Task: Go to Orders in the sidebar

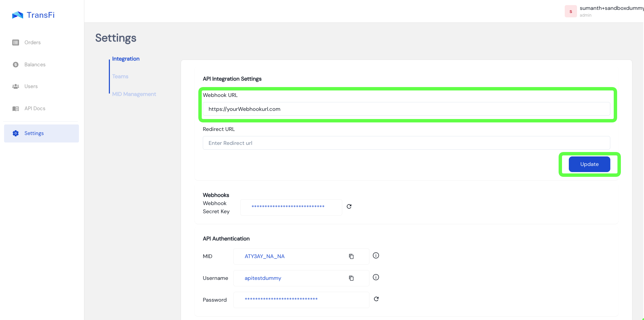Action: point(33,43)
